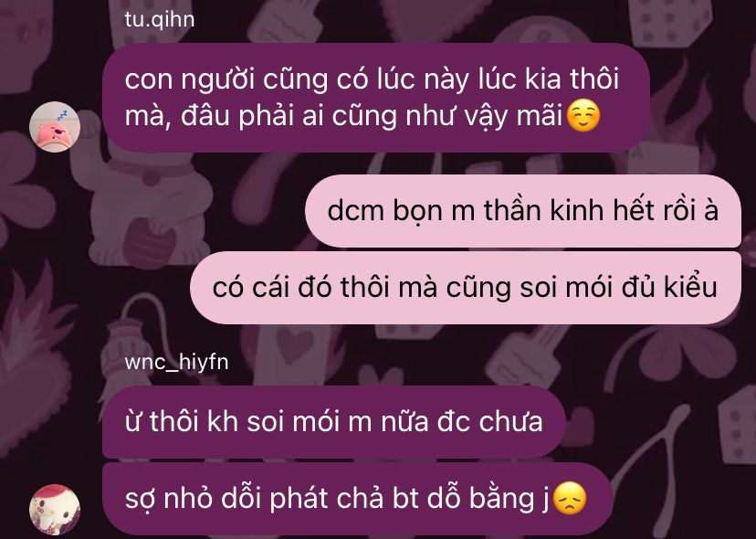Tap the smiling blush emoji after 'mãi'

tap(583, 116)
